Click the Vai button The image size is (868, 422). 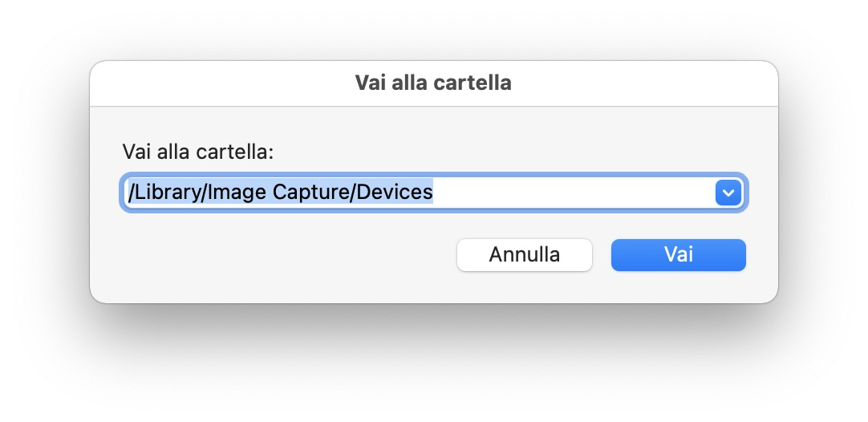pos(678,255)
